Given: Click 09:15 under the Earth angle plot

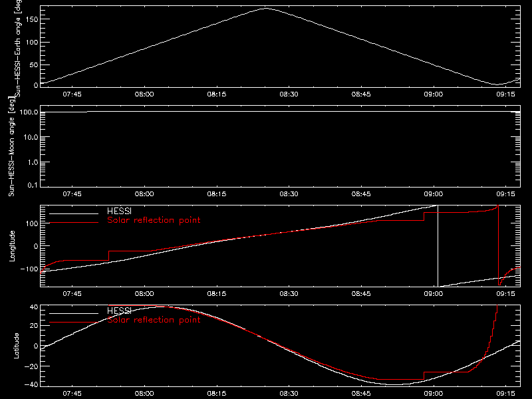Looking at the screenshot, I should pyautogui.click(x=505, y=94).
